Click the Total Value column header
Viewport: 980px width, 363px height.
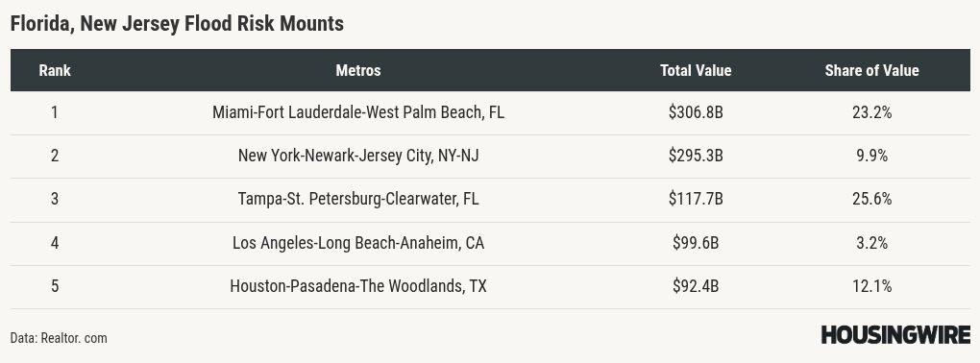(696, 70)
